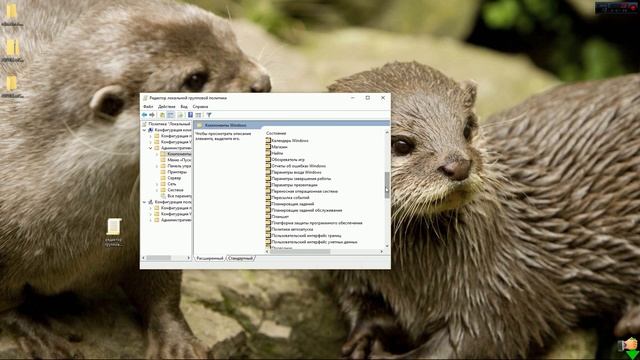Click the Сервер folder icon in tree
The image size is (640, 360).
tap(163, 178)
